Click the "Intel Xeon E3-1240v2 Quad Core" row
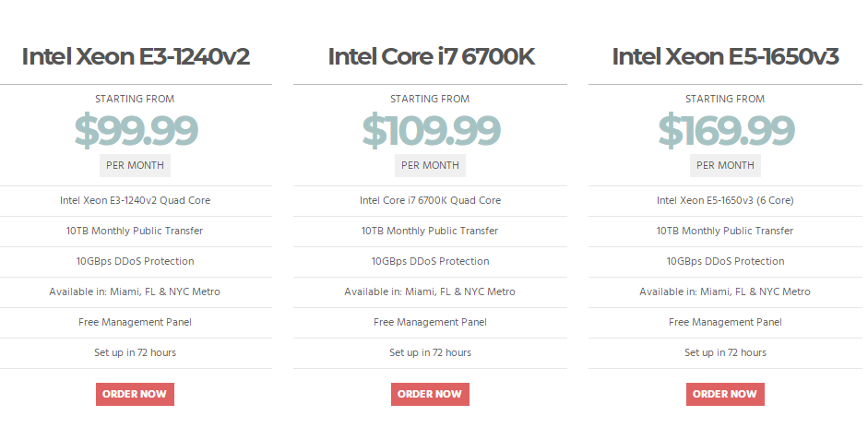 click(135, 200)
